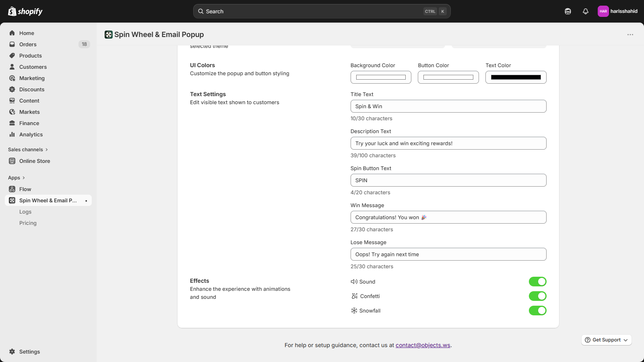Open the harisshahid account avatar
644x362 pixels.
(x=603, y=11)
